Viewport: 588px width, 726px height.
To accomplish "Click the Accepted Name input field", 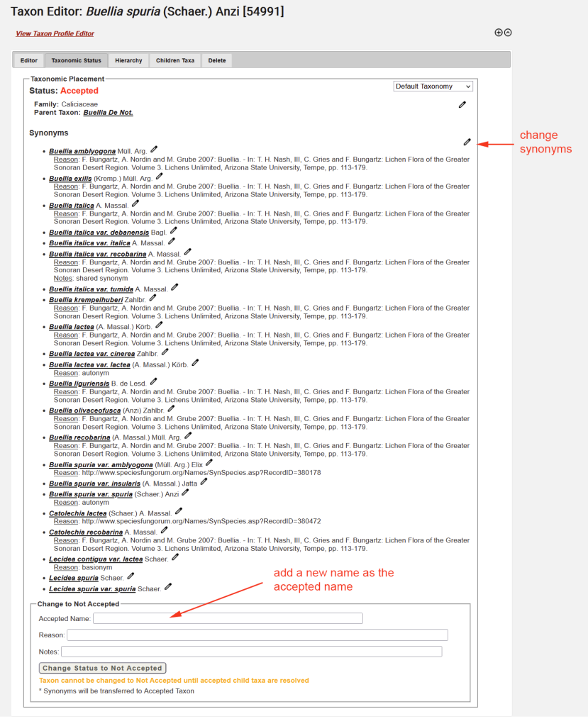I will pyautogui.click(x=228, y=618).
